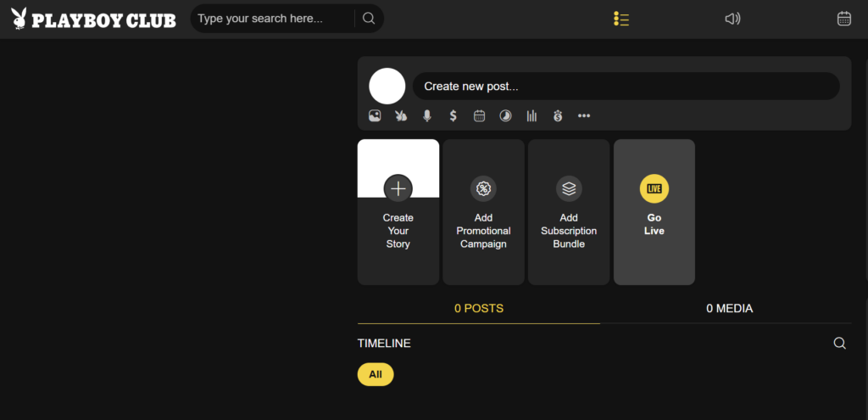This screenshot has height=420, width=868.
Task: Open the speaker announcements icon
Action: pos(732,19)
